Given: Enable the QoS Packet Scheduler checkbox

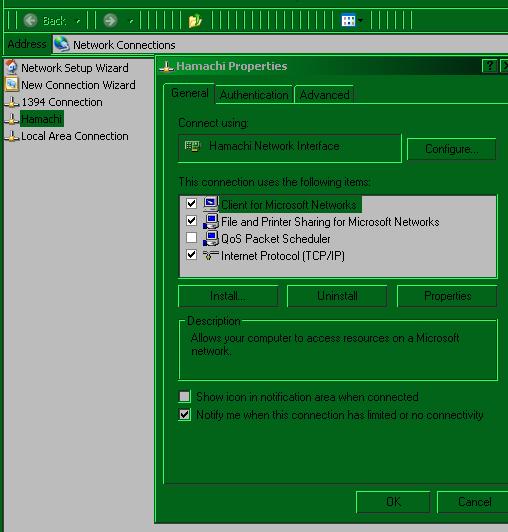Looking at the screenshot, I should pyautogui.click(x=191, y=238).
